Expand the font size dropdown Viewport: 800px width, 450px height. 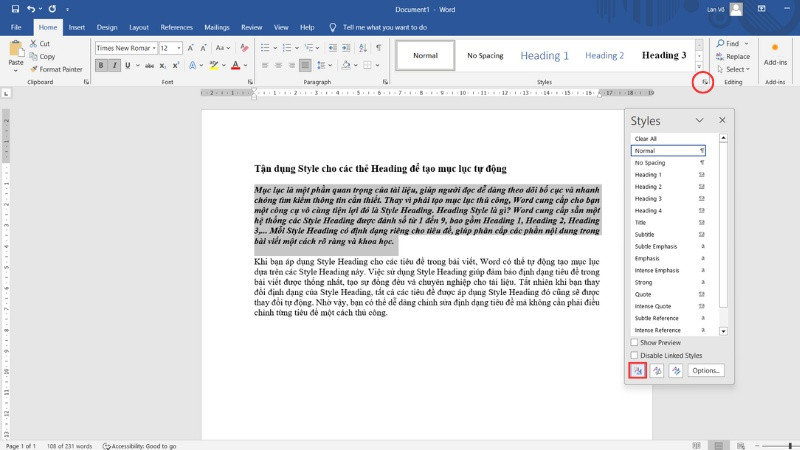tap(178, 47)
